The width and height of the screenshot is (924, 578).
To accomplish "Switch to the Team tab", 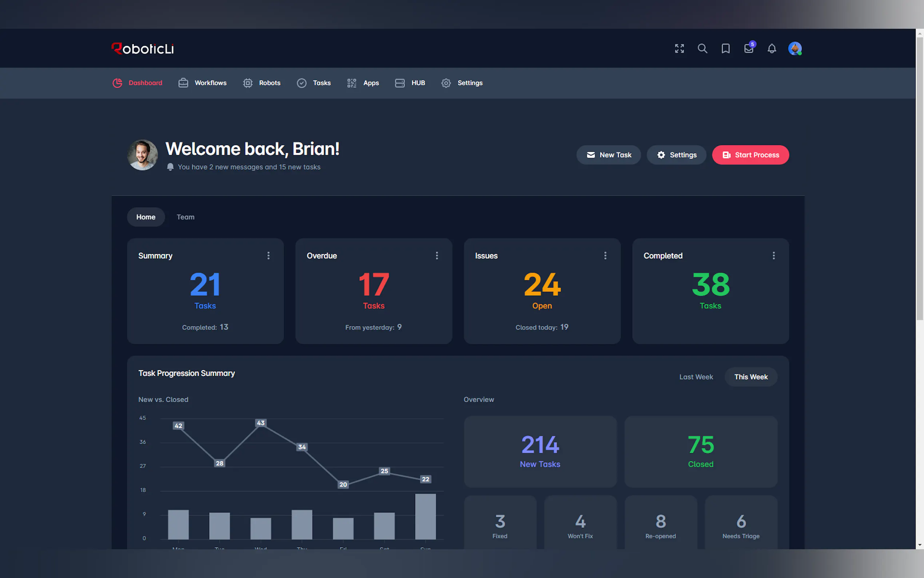I will pos(185,217).
